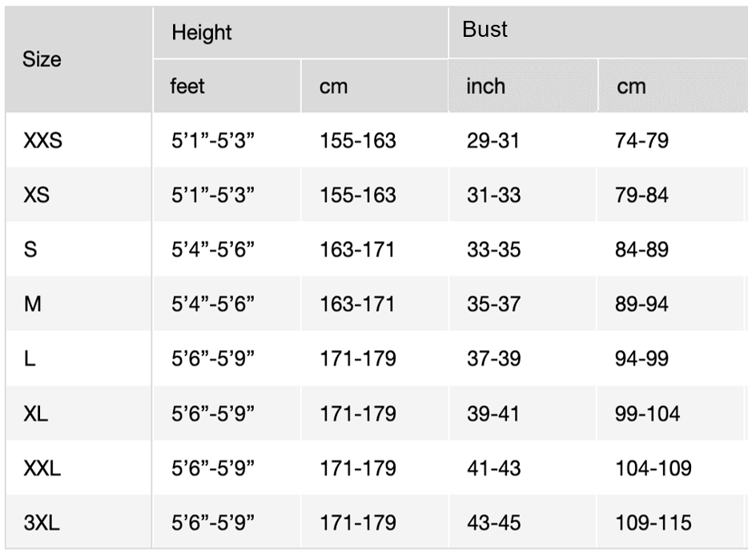Select the S size label
Image resolution: width=756 pixels, height=559 pixels.
point(30,250)
